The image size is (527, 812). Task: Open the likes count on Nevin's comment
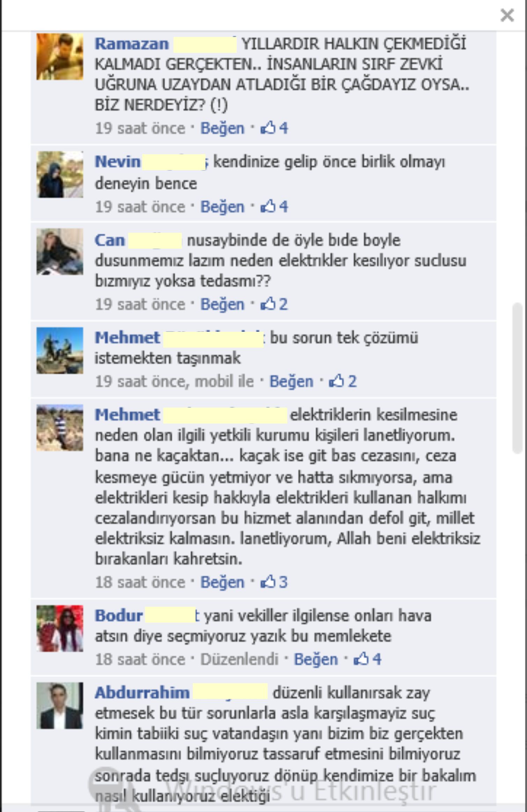[x=274, y=206]
